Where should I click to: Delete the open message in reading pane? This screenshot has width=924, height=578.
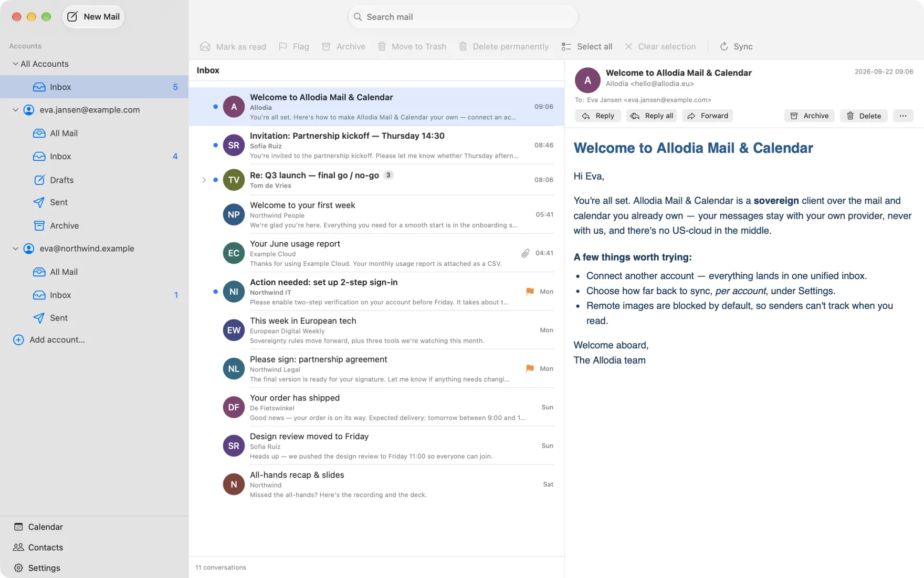coord(864,116)
